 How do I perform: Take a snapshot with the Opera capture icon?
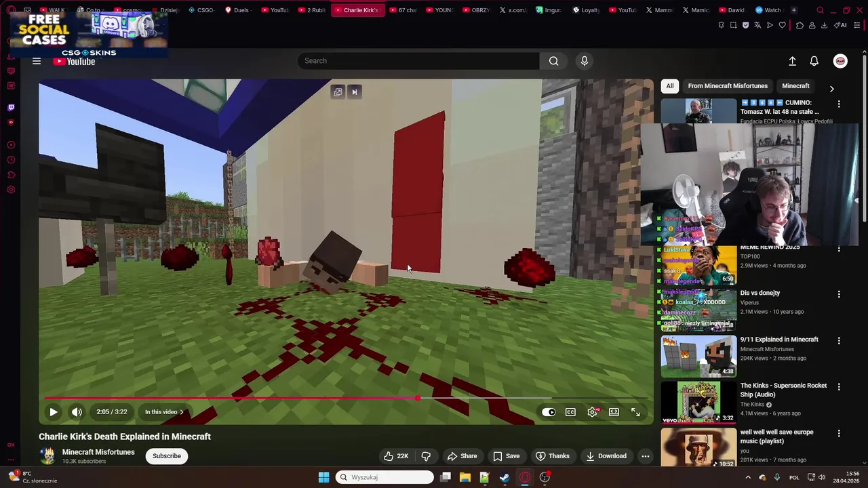(x=733, y=25)
